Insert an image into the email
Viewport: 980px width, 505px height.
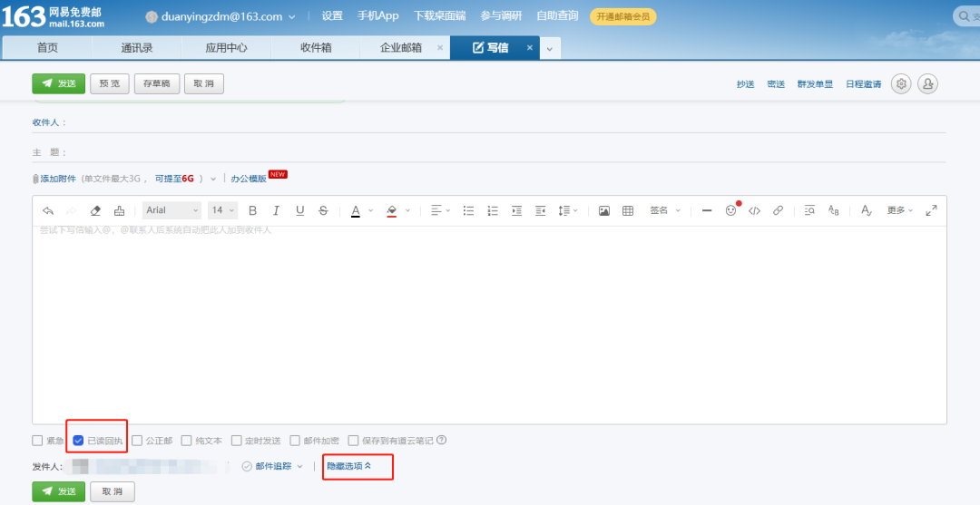pyautogui.click(x=604, y=210)
